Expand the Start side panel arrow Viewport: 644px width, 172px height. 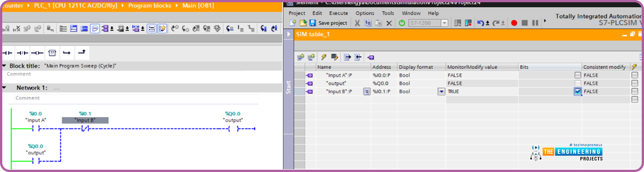pyautogui.click(x=289, y=34)
